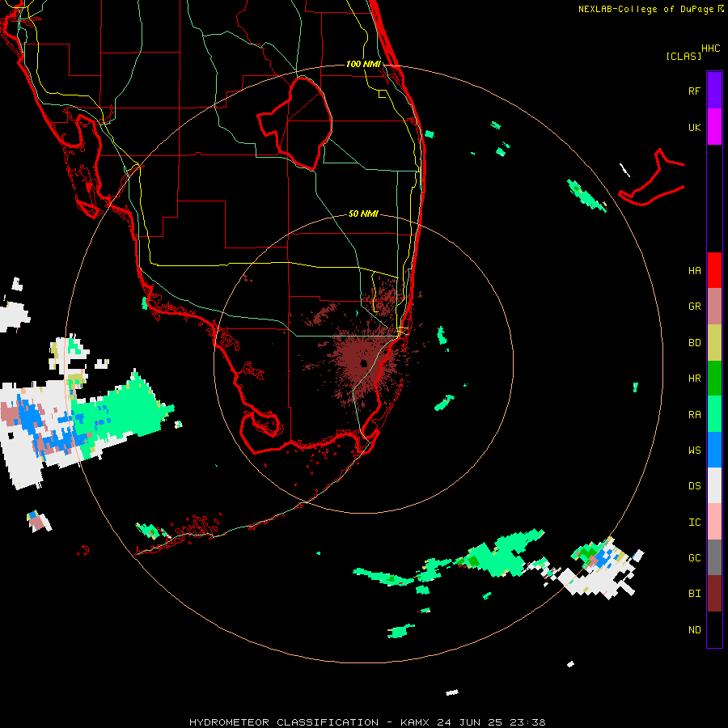This screenshot has width=728, height=728.
Task: Click the UK legend label
Action: click(694, 127)
